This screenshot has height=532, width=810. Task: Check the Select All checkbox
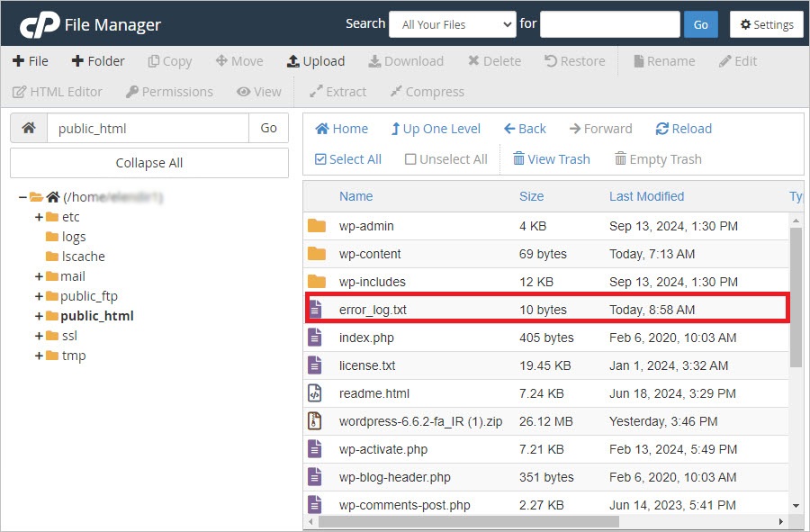[x=320, y=159]
